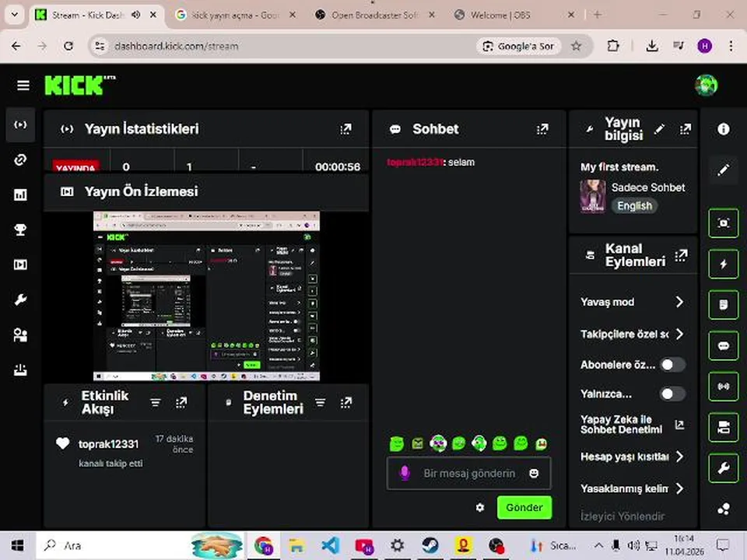Open Chrome extensions puzzle icon
Screen dimensions: 747x560
[613, 46]
